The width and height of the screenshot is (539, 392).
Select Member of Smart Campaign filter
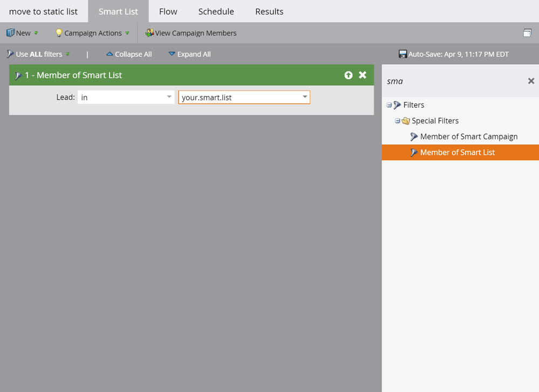pos(468,136)
